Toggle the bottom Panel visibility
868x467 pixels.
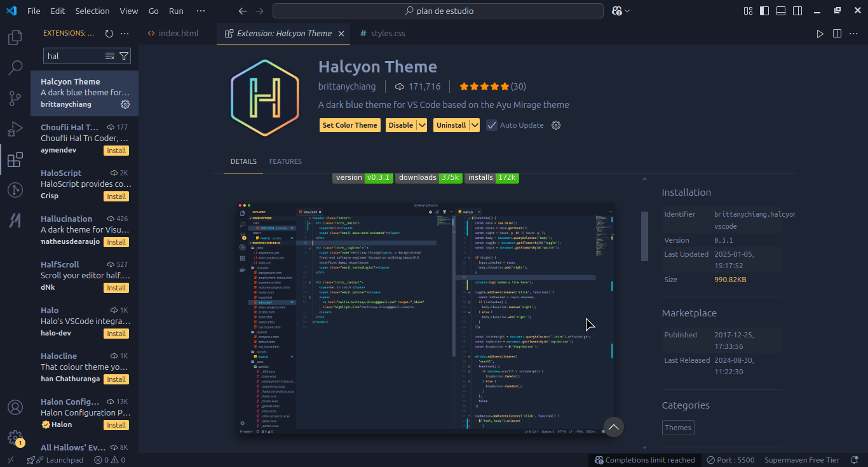(781, 11)
